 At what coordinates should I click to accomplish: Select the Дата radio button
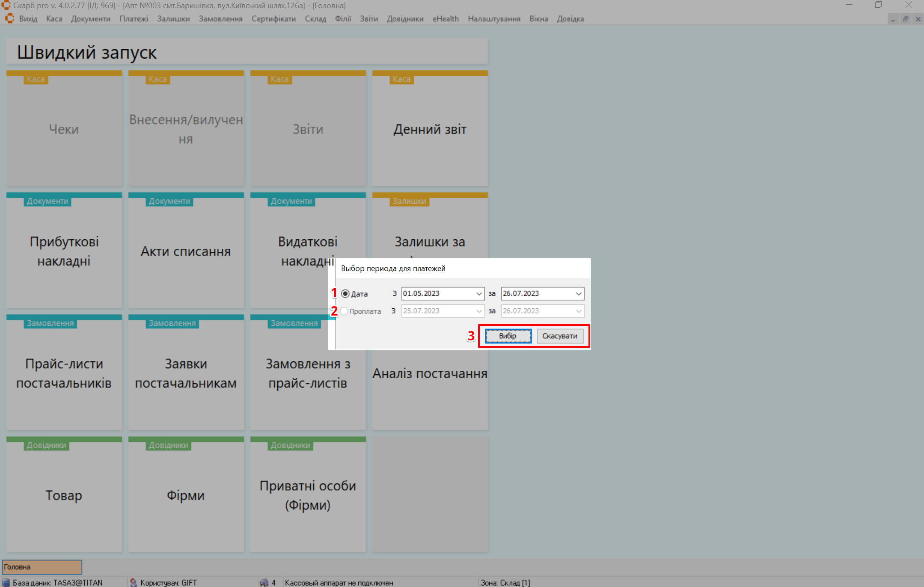pyautogui.click(x=345, y=294)
